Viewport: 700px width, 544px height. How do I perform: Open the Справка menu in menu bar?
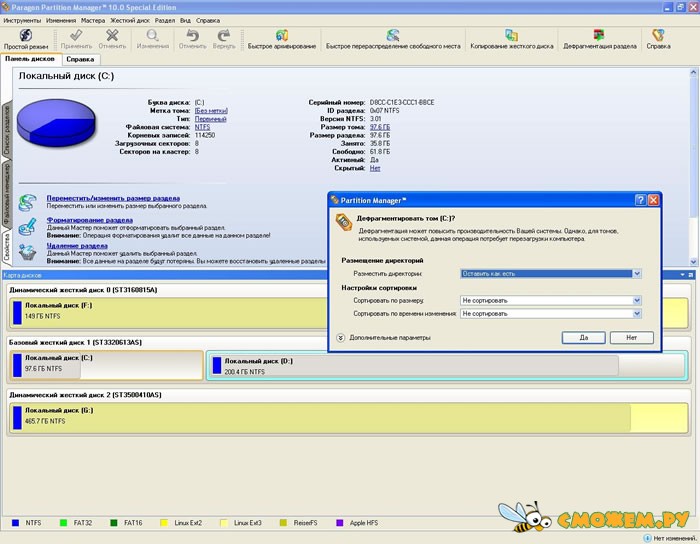pyautogui.click(x=208, y=21)
